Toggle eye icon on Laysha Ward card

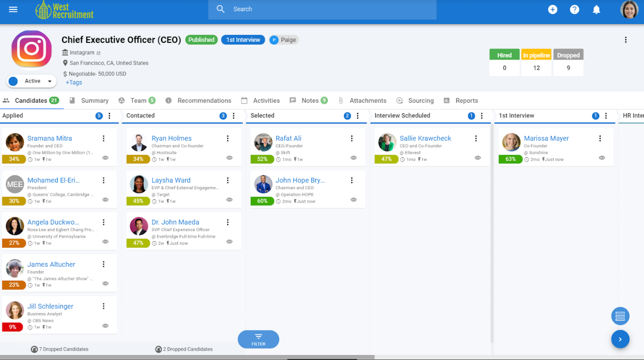230,200
